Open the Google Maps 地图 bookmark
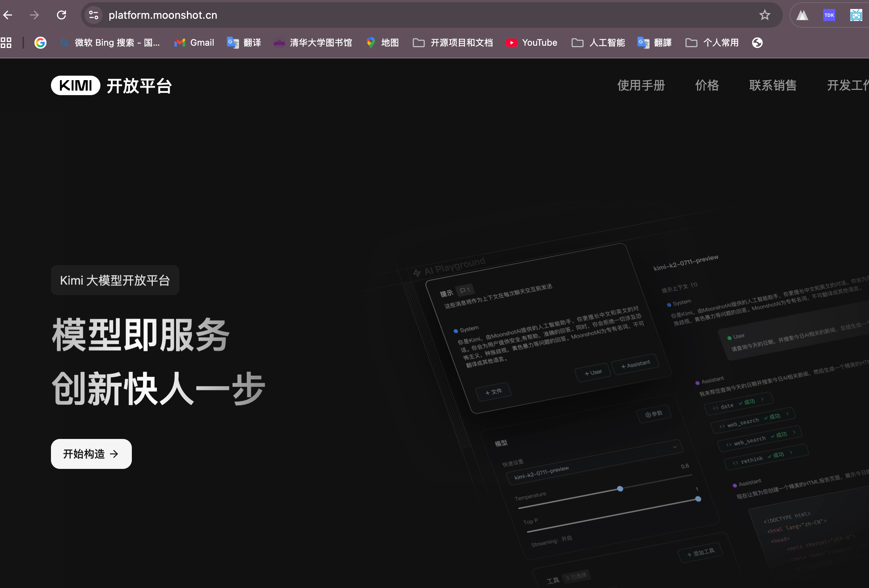 [382, 42]
